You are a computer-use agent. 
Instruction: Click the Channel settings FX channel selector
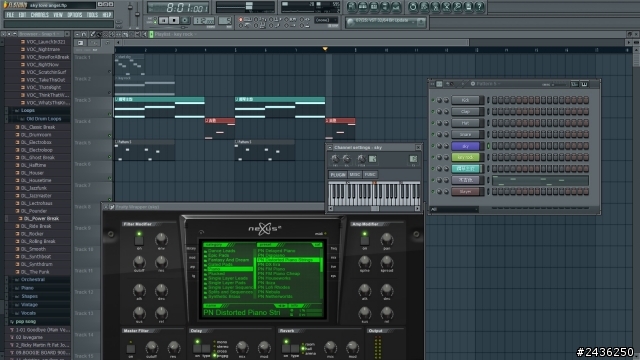click(x=413, y=159)
